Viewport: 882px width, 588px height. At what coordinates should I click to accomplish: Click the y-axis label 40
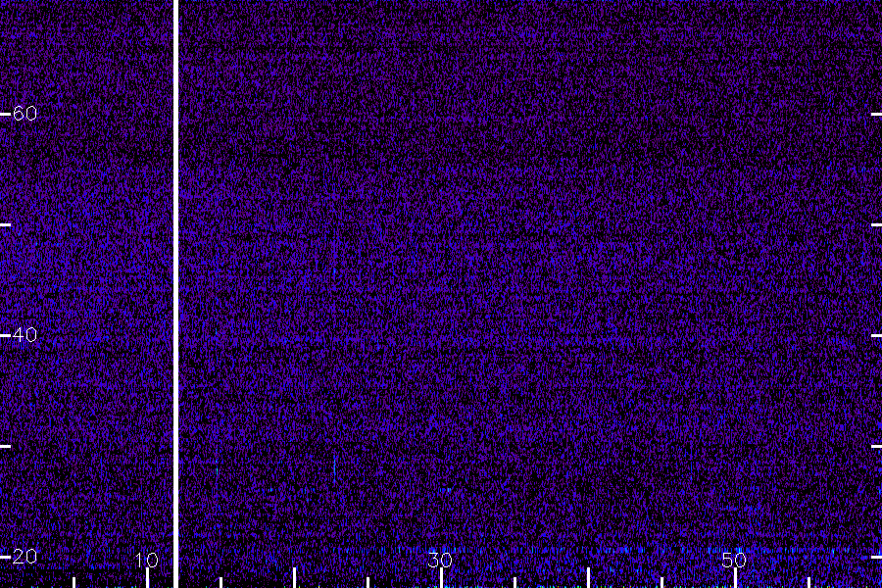pos(24,335)
